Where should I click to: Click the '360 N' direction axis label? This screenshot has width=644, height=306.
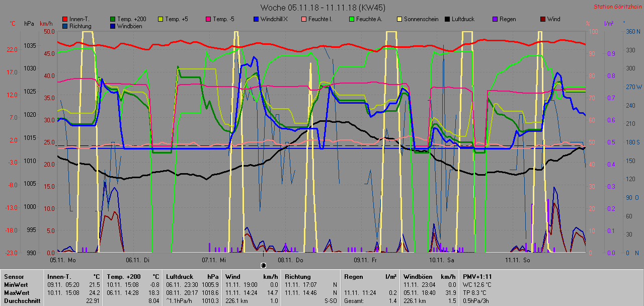pos(632,31)
